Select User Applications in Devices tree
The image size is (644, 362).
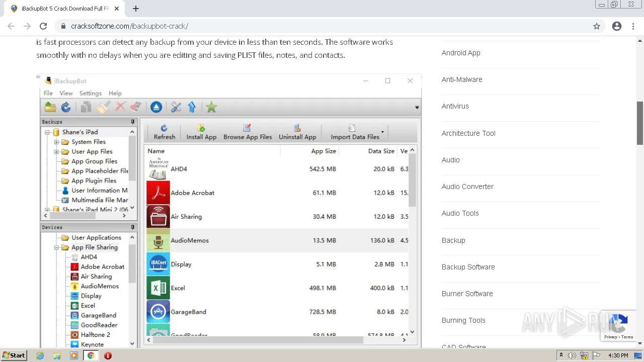[x=96, y=238]
